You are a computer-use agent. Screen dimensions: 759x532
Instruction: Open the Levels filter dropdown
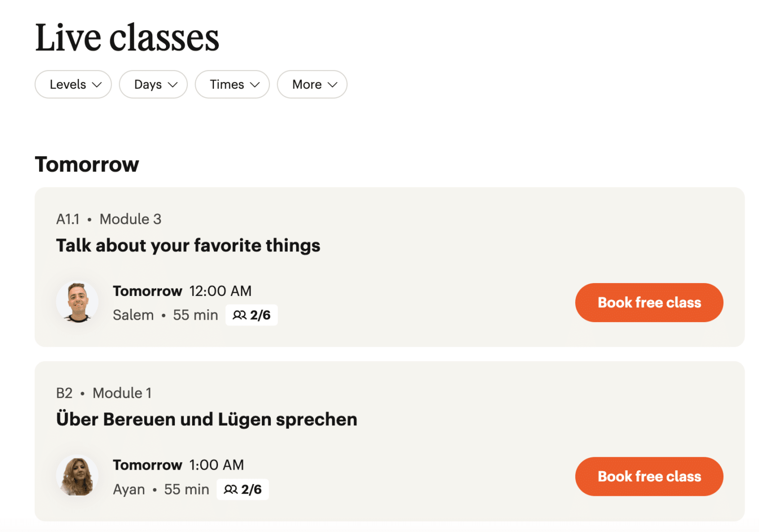73,84
